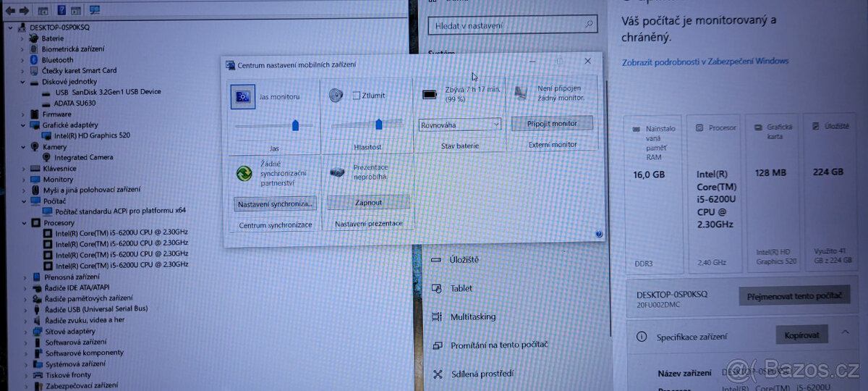Select the ADATA SU630 disk entry
The height and width of the screenshot is (391, 868).
[75, 103]
